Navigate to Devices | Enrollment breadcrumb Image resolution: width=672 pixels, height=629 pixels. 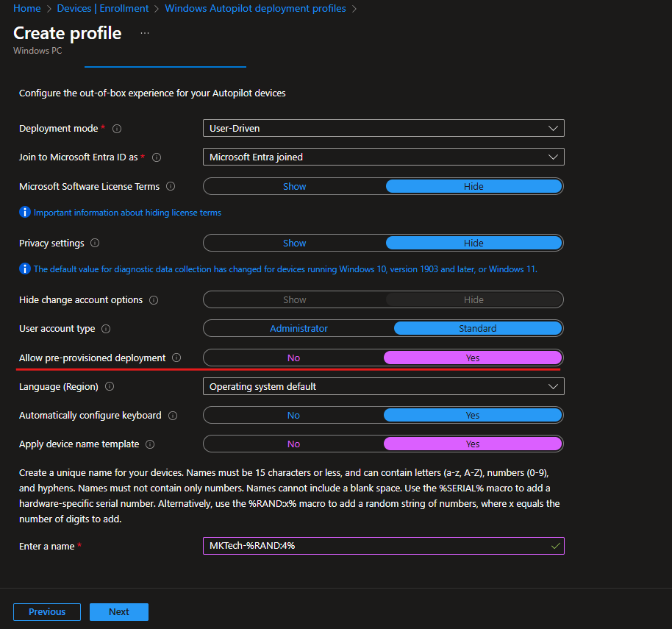tap(103, 8)
